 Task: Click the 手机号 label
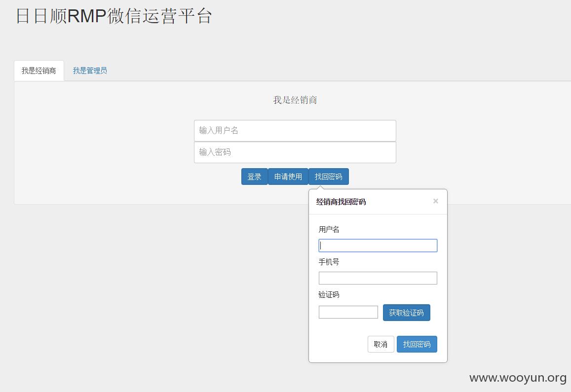click(x=329, y=262)
